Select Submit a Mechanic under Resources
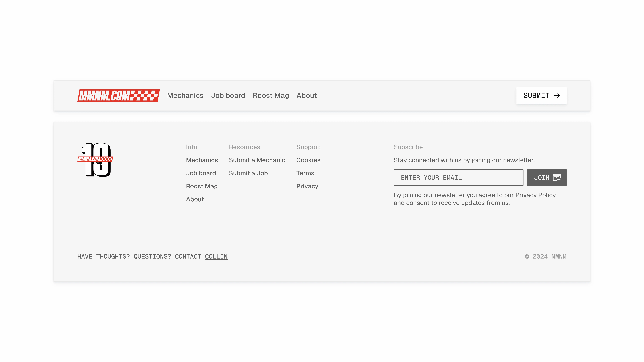The height and width of the screenshot is (362, 644). (x=257, y=160)
